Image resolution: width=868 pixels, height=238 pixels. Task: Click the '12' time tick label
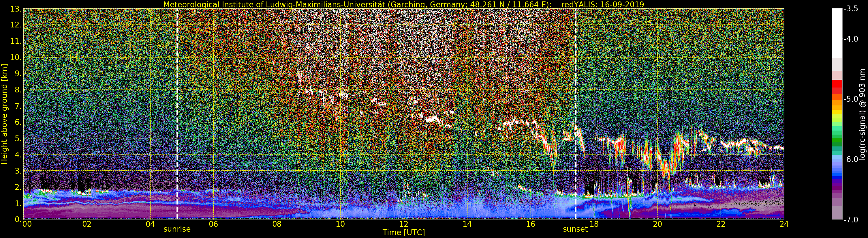[404, 224]
